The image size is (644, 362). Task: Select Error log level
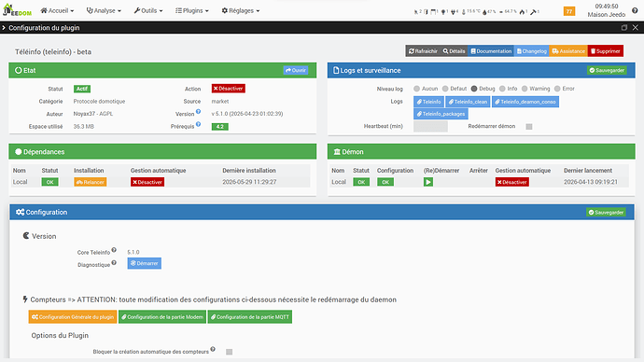(x=557, y=89)
